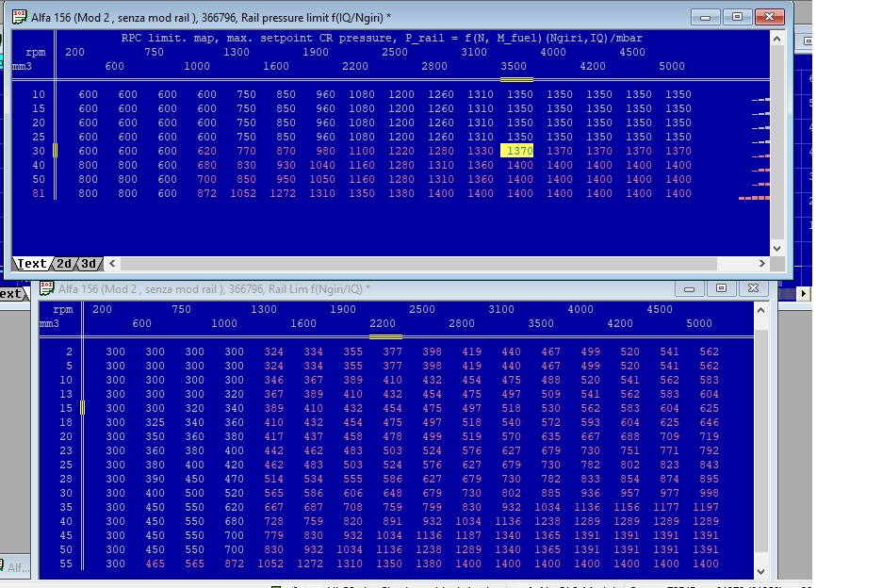Close the lower Rail Lim f(Ngiri/IQ) window

tap(751, 288)
